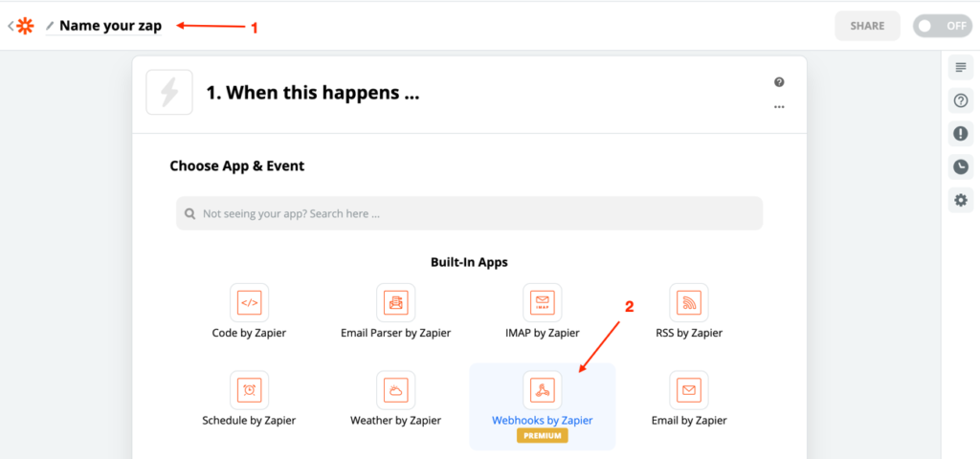The height and width of the screenshot is (459, 980).
Task: Click the Zapier logo icon
Action: [26, 26]
